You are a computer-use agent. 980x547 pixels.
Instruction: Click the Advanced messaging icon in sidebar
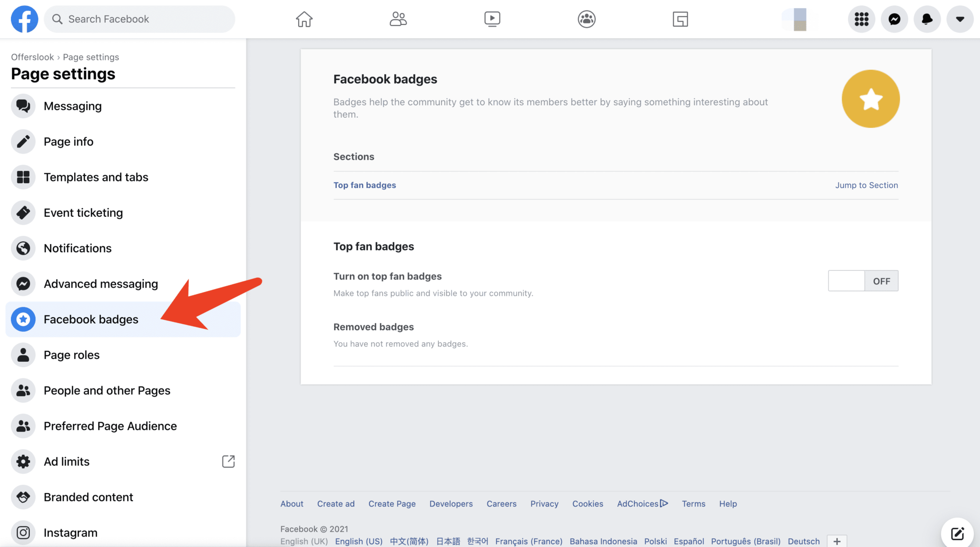[23, 283]
